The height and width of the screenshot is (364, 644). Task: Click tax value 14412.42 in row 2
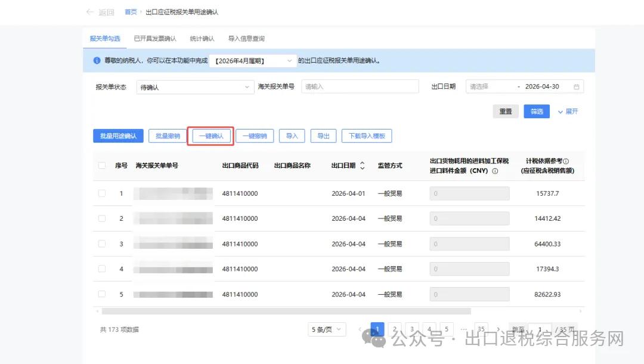[x=547, y=218]
